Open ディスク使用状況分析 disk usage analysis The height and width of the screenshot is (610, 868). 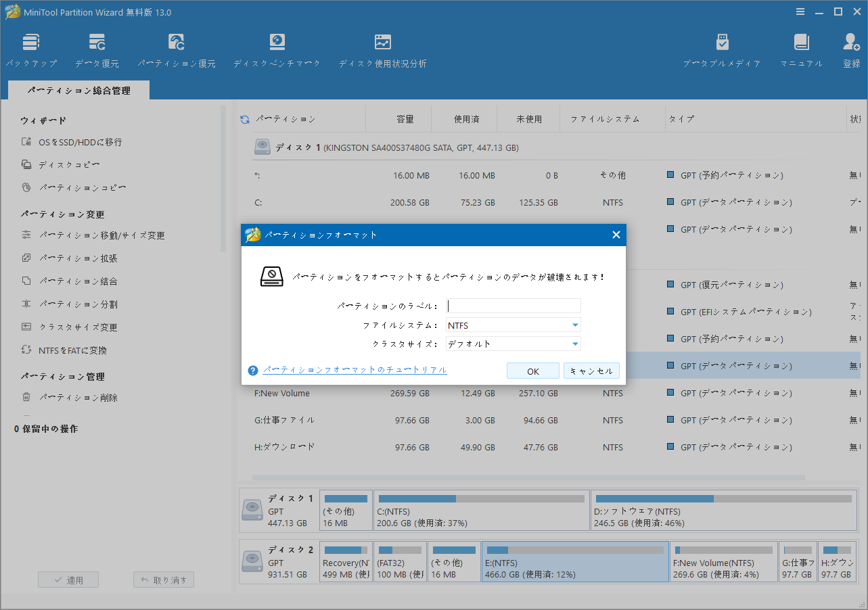[x=382, y=49]
